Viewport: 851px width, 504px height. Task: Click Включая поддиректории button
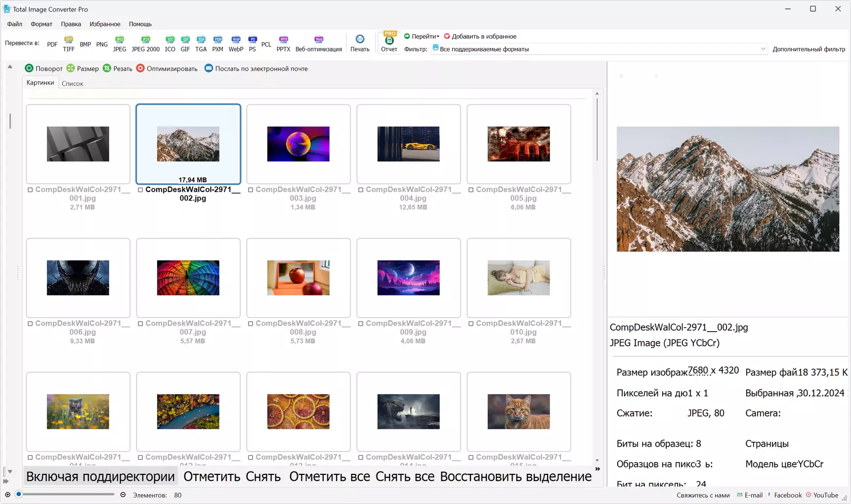click(100, 476)
